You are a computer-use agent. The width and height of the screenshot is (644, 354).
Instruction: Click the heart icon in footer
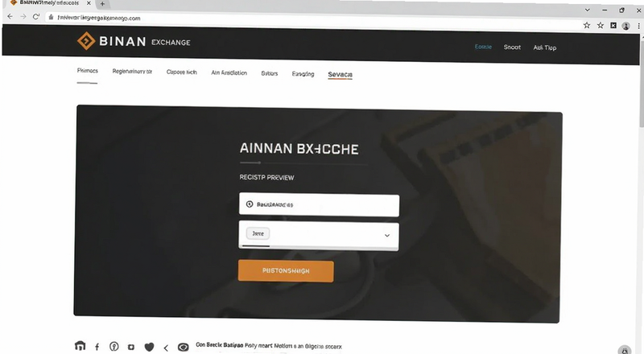pos(149,347)
